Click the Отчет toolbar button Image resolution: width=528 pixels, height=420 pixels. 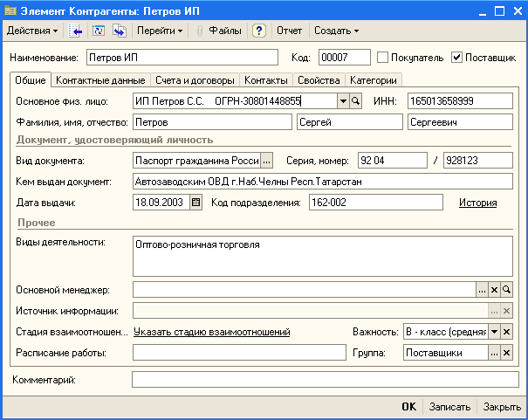(289, 31)
